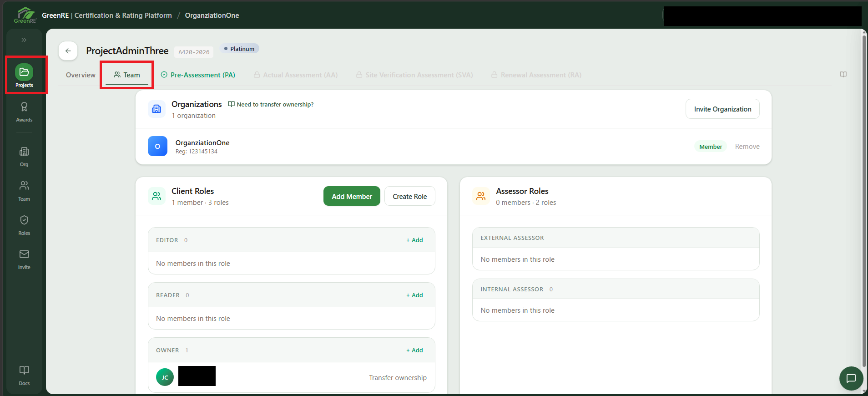Switch to the Overview tab

[x=81, y=75]
